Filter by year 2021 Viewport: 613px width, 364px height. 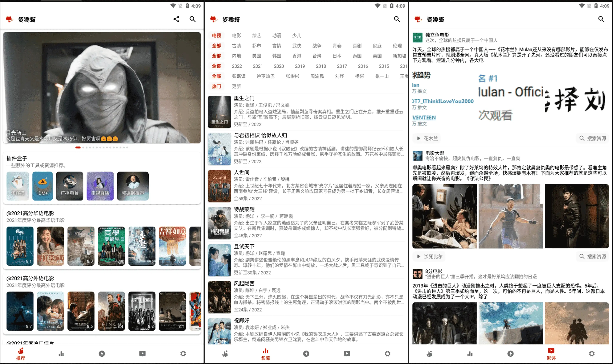point(258,66)
